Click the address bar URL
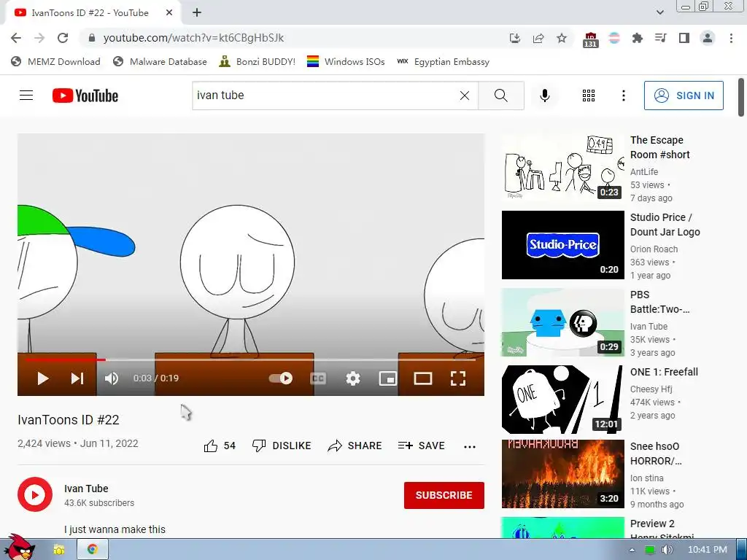 [193, 38]
